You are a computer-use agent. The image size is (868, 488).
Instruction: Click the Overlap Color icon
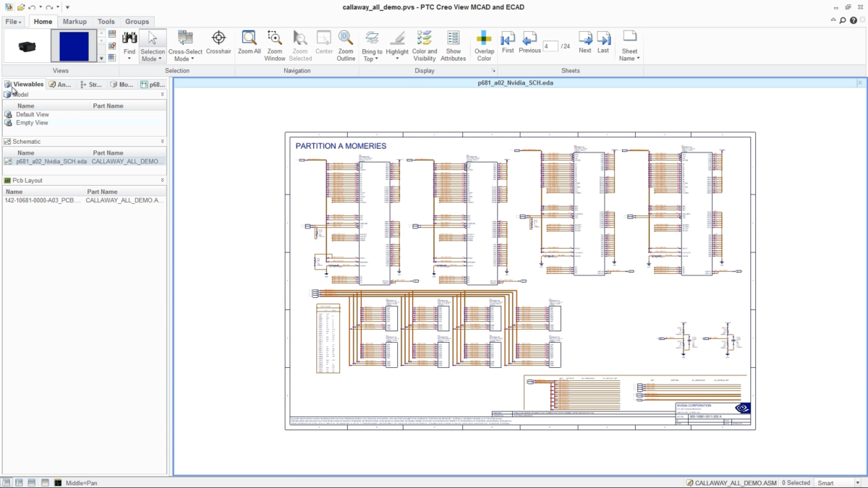pyautogui.click(x=484, y=45)
